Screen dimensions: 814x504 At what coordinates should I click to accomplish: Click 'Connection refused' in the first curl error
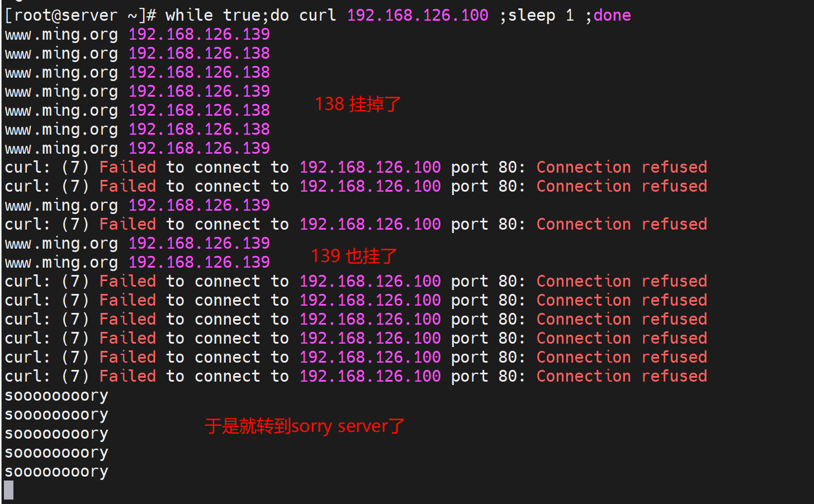point(622,167)
